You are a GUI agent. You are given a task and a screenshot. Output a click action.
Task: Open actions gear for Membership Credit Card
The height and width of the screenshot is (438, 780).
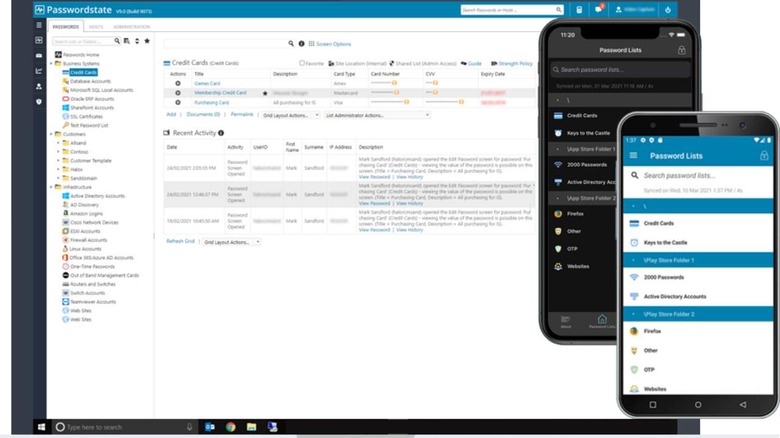[178, 93]
